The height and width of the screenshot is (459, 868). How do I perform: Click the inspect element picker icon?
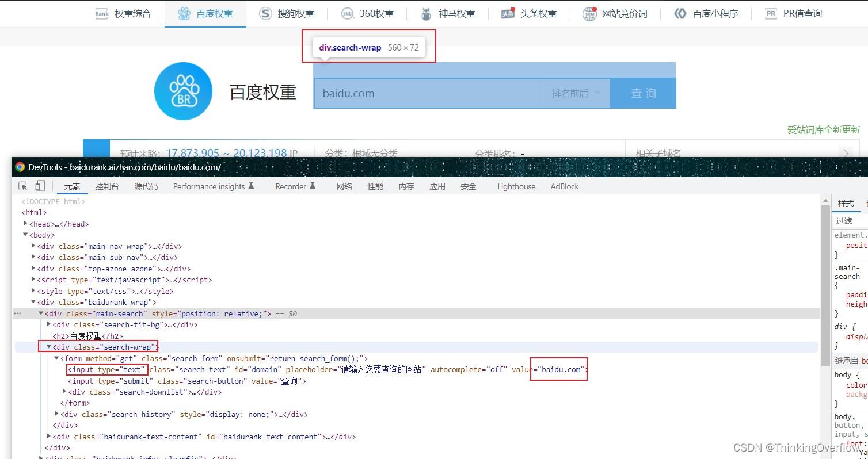(23, 186)
